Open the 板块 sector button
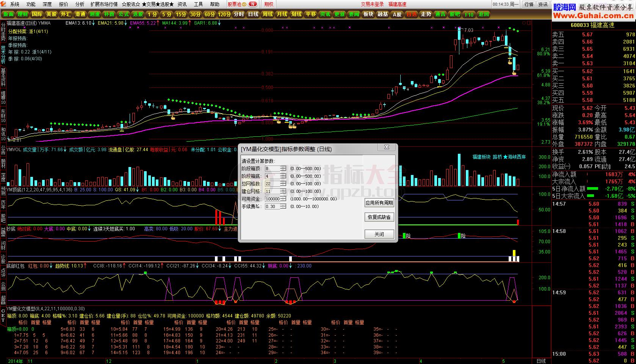Viewport: 636px width, 364px height. tap(368, 14)
